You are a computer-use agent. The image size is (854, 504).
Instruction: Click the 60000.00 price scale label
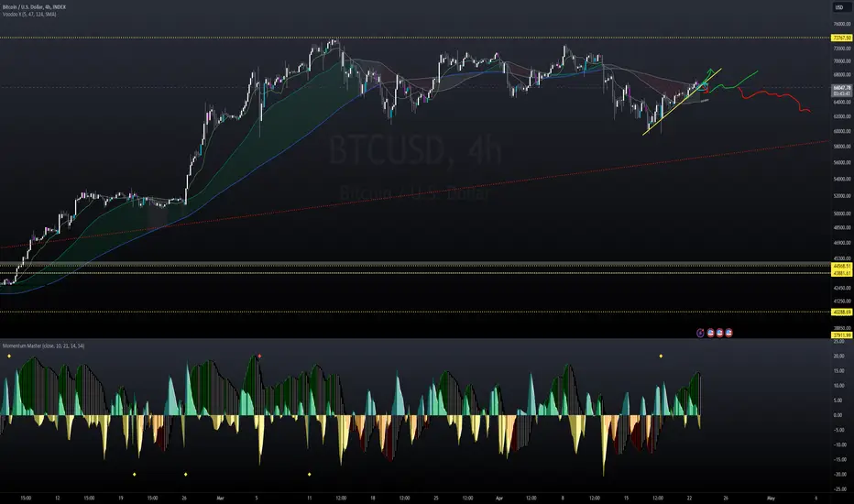841,131
